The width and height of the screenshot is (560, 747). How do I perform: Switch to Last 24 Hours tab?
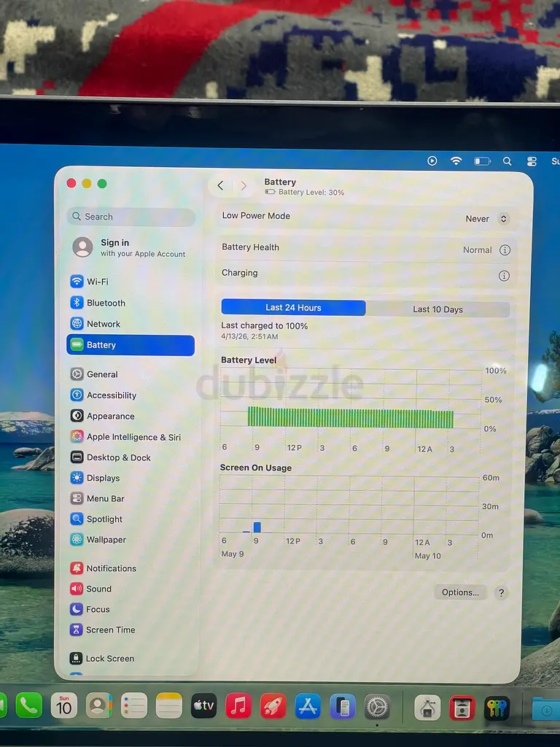pyautogui.click(x=293, y=308)
